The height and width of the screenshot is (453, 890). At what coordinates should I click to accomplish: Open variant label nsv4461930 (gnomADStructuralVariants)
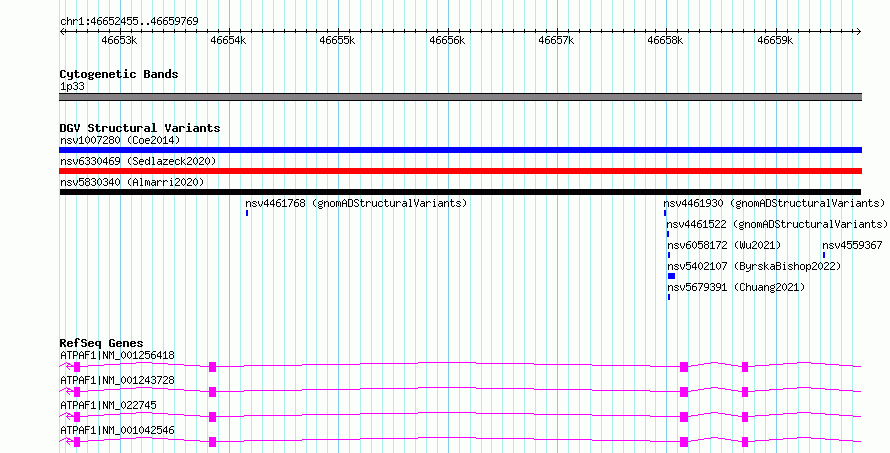(x=774, y=203)
